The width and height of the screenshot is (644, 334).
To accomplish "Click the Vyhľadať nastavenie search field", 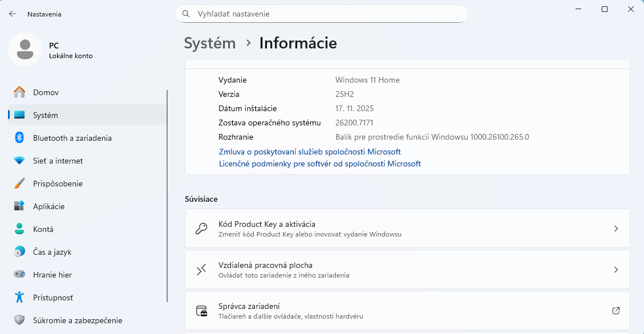I will coord(321,14).
